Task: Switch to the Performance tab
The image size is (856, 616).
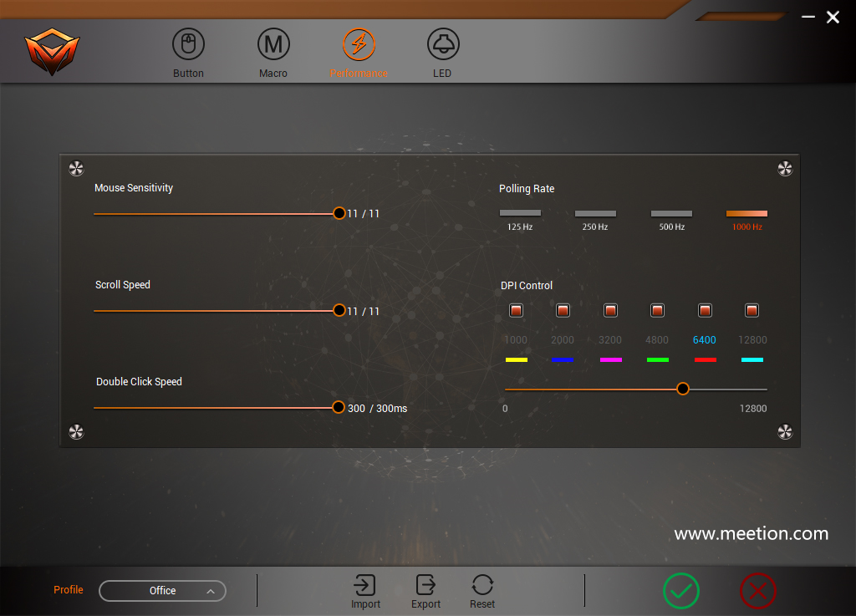Action: coord(359,43)
